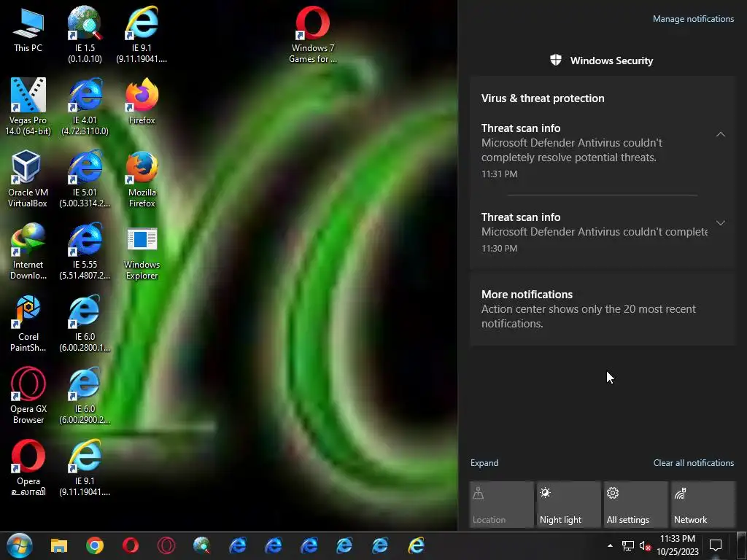Image resolution: width=747 pixels, height=560 pixels.
Task: Launch Oracle VM VirtualBox shortcut
Action: click(28, 179)
